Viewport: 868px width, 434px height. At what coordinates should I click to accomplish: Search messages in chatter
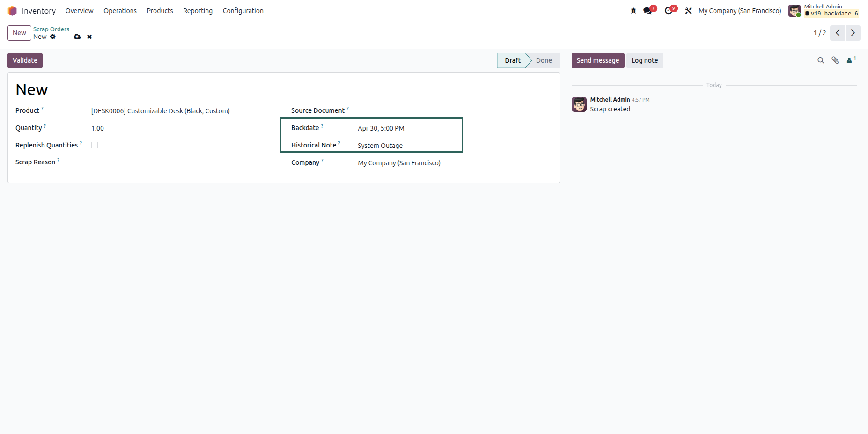coord(821,60)
